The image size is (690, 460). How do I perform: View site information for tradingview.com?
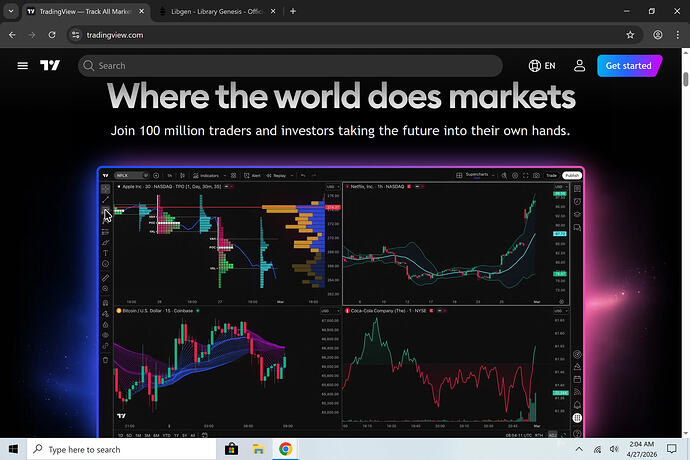tap(76, 35)
